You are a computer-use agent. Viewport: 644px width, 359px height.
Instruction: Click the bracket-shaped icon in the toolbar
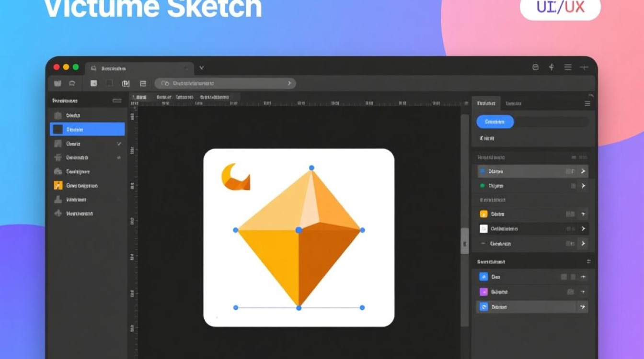pyautogui.click(x=126, y=83)
